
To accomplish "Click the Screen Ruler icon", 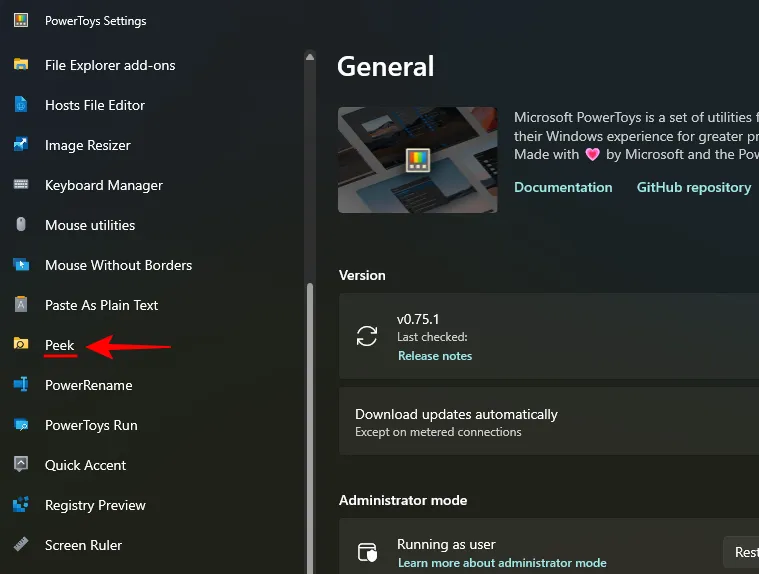I will click(x=21, y=544).
